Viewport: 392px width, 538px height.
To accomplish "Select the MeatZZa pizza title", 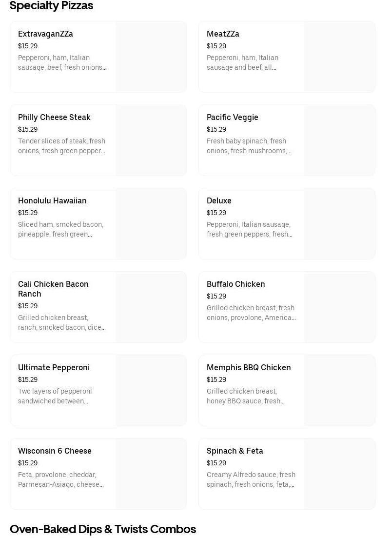I will [x=223, y=34].
